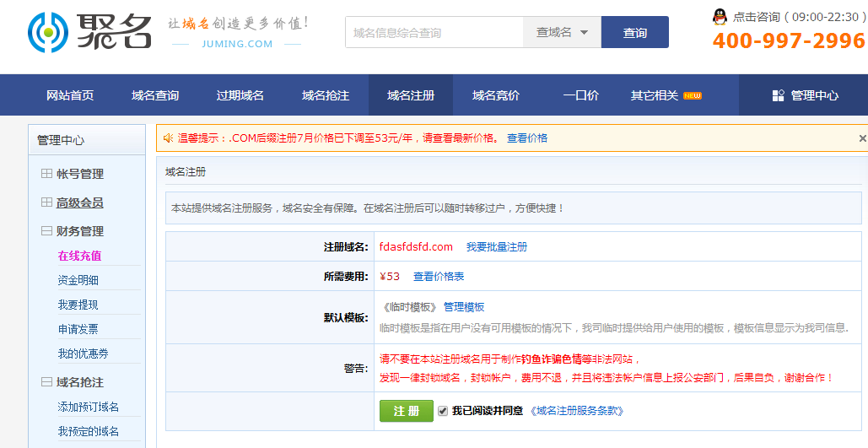This screenshot has width=868, height=448.
Task: Click the grid icon beside 管理中心
Action: point(779,95)
